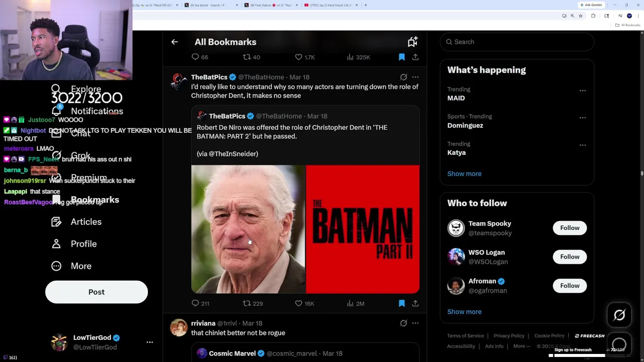The image size is (644, 362).
Task: Switch to the Jay-Z Hard Knock Life YouTube tab
Action: pyautogui.click(x=330, y=5)
